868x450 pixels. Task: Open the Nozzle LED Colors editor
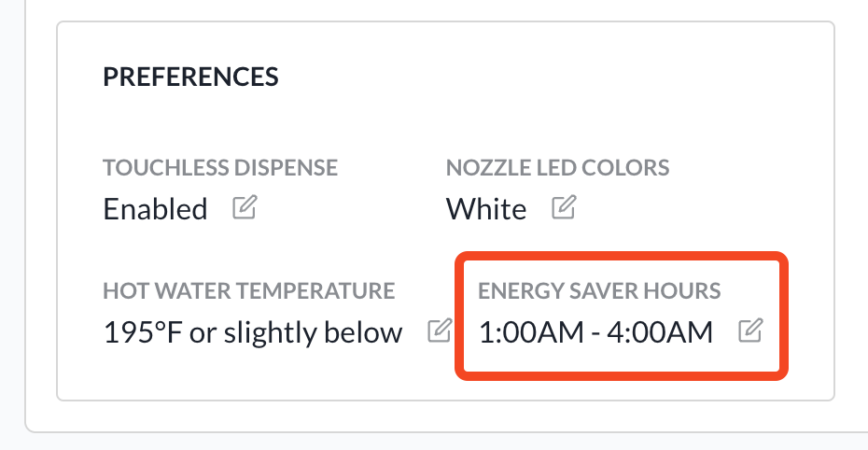[x=564, y=207]
